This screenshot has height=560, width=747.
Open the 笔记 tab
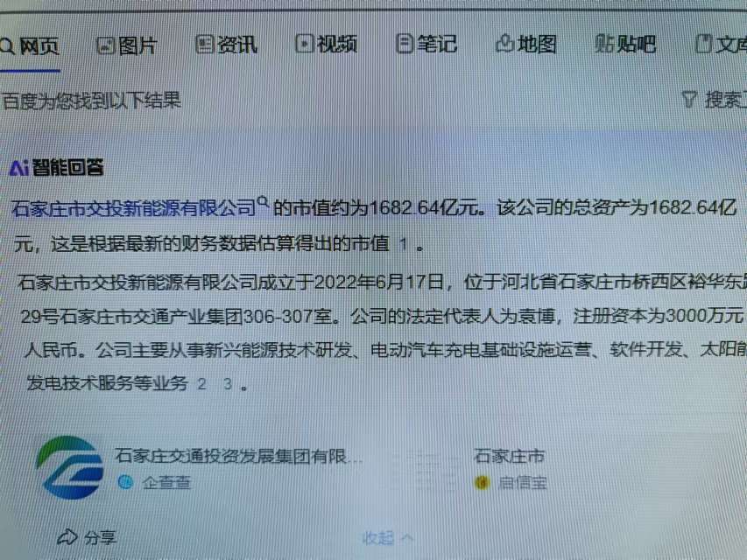pos(426,44)
